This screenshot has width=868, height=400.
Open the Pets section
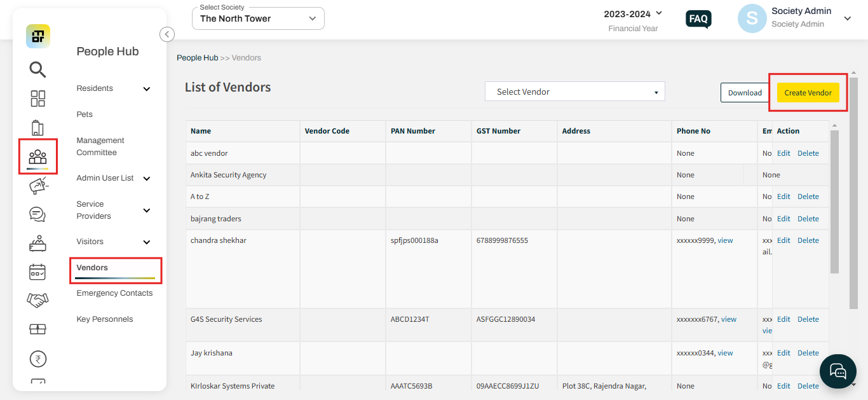[85, 114]
